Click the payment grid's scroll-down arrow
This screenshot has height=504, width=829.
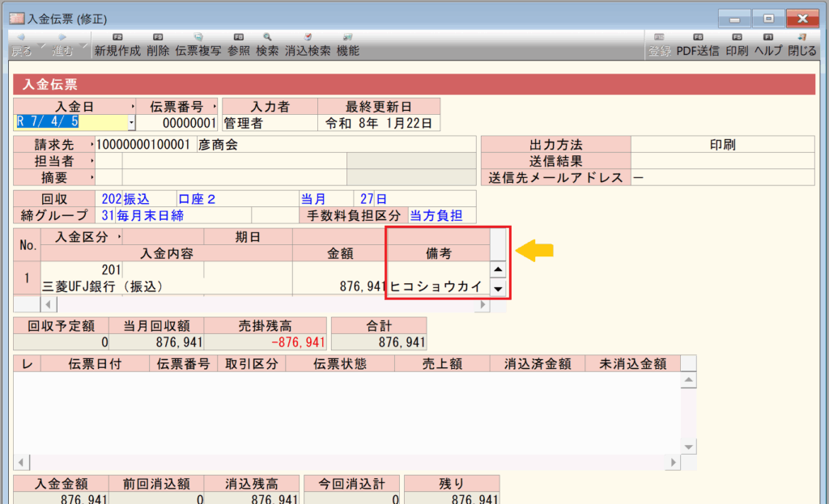[499, 289]
